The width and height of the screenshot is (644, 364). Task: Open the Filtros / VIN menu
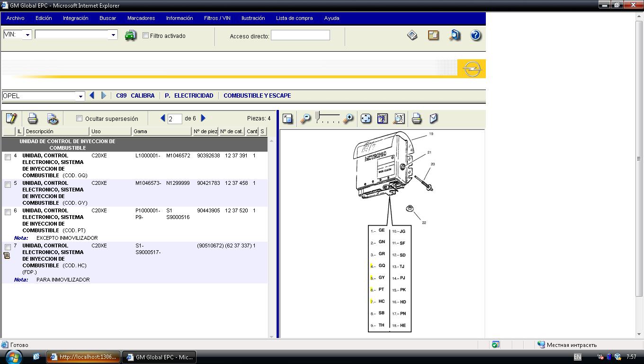coord(217,18)
